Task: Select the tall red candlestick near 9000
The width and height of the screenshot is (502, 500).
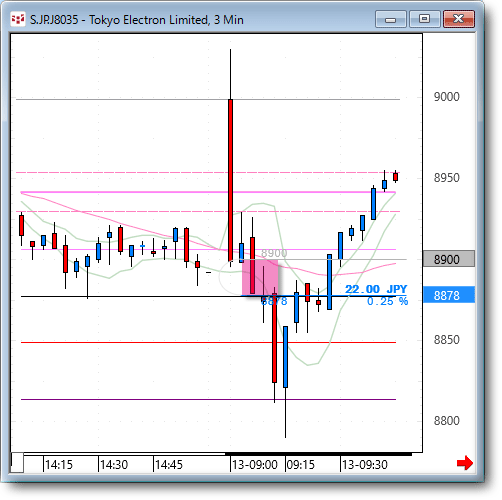Action: (x=230, y=180)
